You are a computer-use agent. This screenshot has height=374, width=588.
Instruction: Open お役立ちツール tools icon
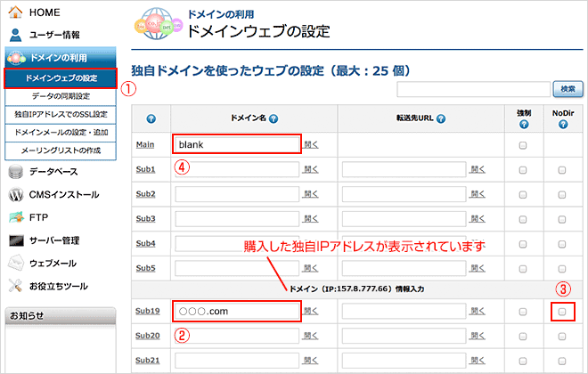click(17, 286)
